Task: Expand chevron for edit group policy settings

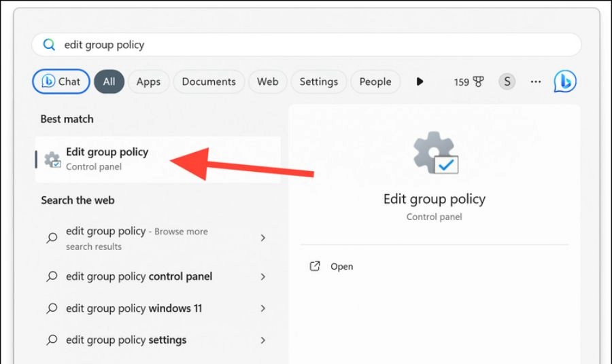Action: [263, 340]
